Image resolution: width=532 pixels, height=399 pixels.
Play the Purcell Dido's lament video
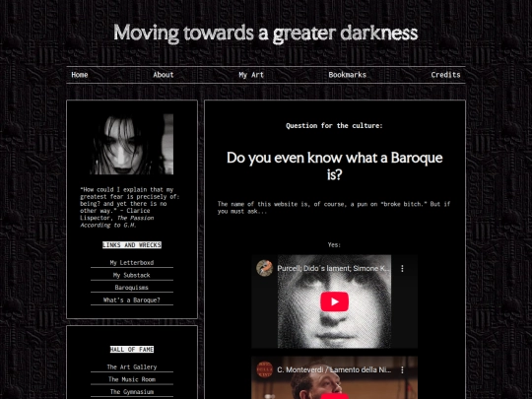pos(334,301)
